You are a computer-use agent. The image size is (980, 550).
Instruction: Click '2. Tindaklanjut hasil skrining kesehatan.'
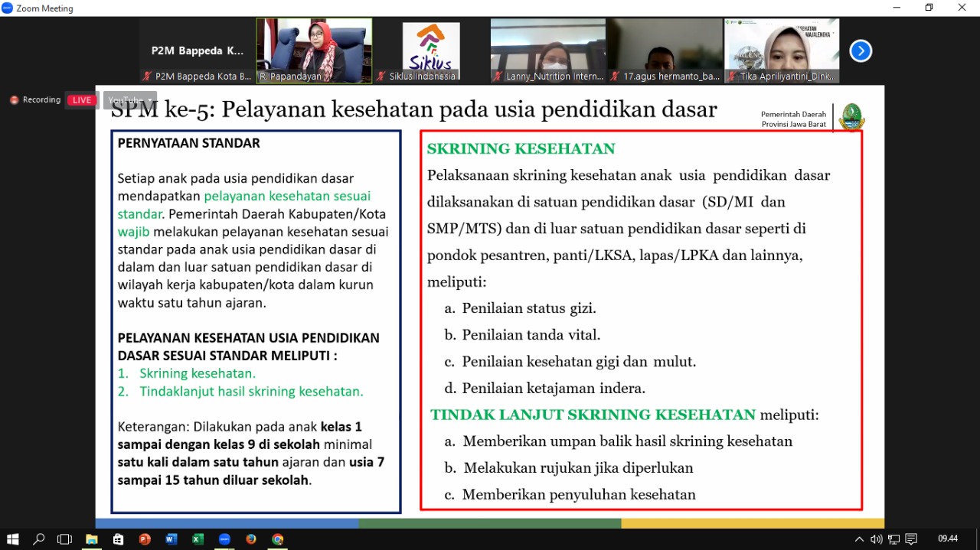pos(240,392)
